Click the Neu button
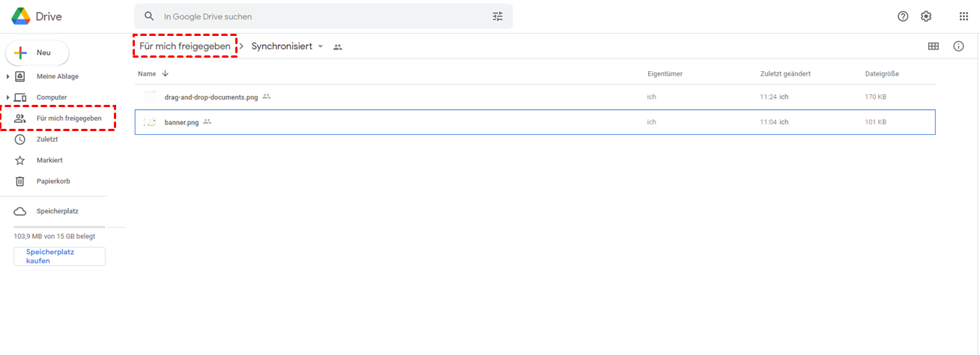The height and width of the screenshot is (355, 980). [x=37, y=52]
